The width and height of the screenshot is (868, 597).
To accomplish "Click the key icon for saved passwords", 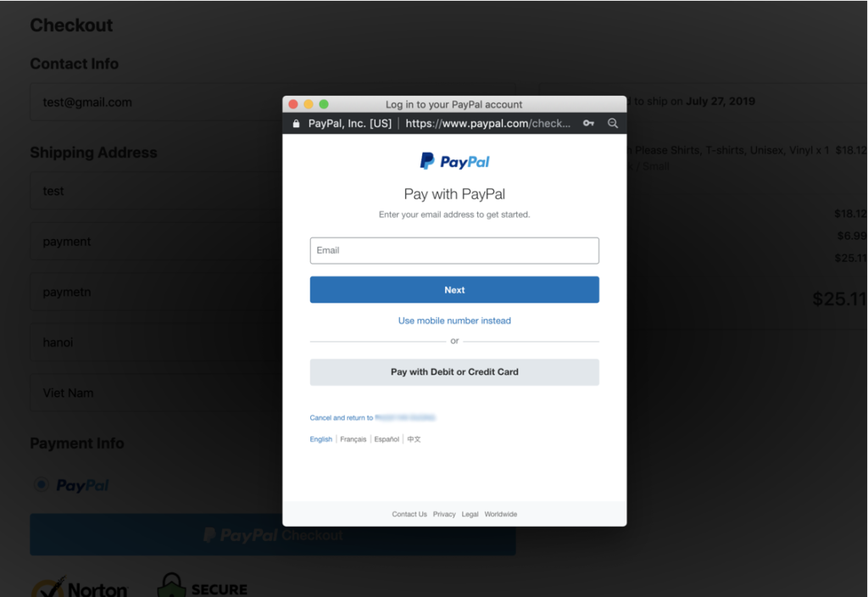I will pyautogui.click(x=588, y=124).
